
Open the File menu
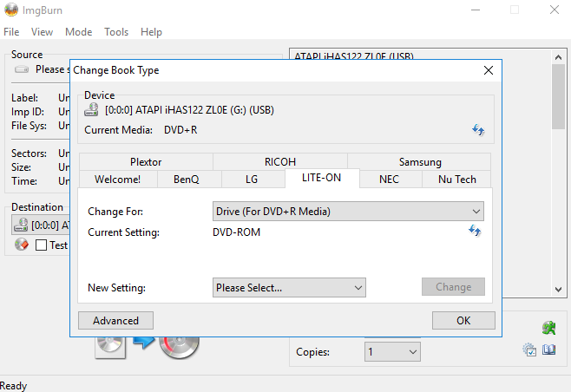11,32
